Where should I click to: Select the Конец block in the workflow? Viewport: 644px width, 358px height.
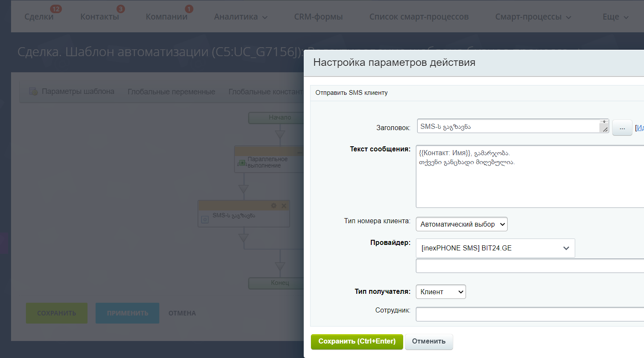[x=277, y=283]
